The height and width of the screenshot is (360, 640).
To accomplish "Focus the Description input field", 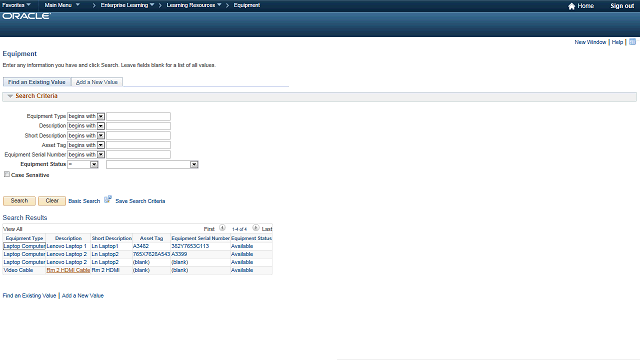I will (x=138, y=126).
